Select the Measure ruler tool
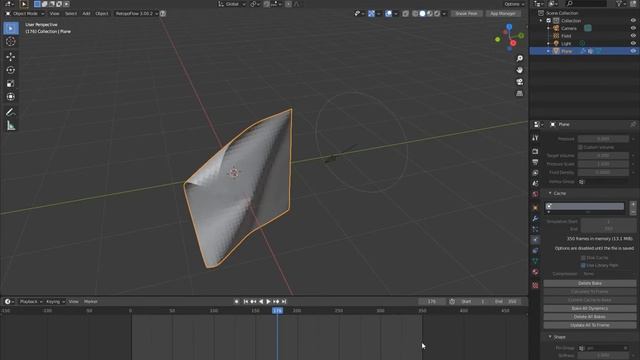Image resolution: width=640 pixels, height=360 pixels. 11,126
